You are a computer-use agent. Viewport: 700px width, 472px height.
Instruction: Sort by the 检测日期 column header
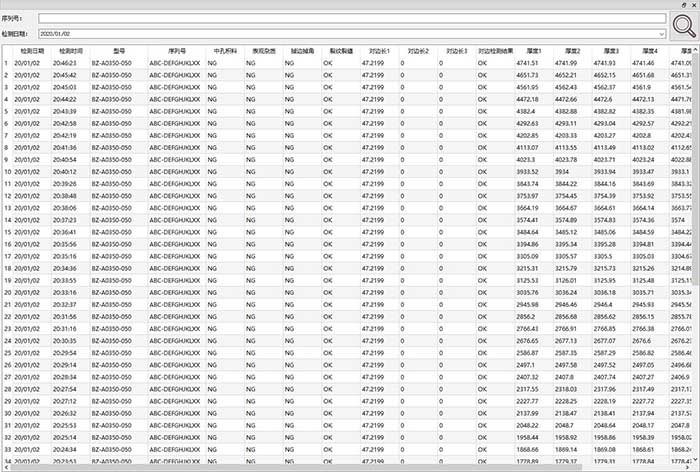(x=30, y=50)
